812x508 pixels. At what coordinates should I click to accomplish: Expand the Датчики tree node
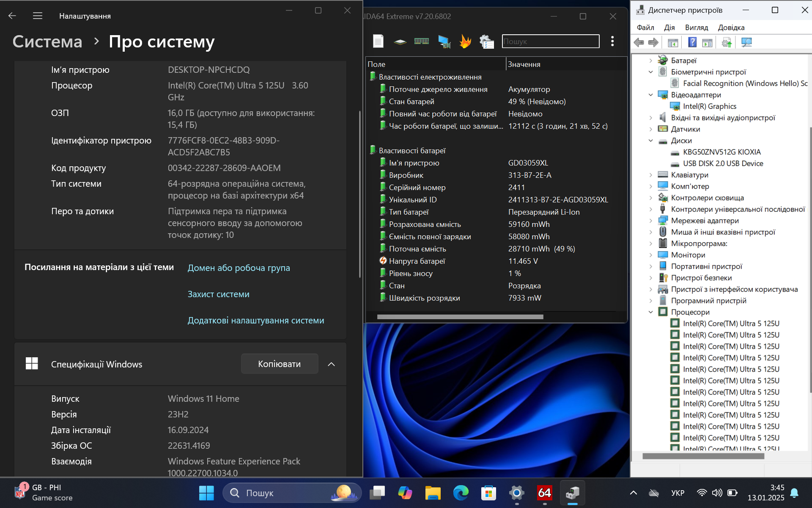[650, 129]
